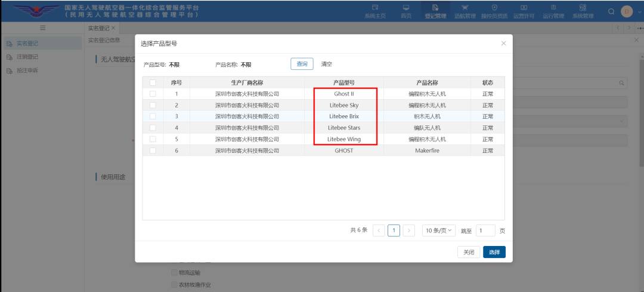Image resolution: width=644 pixels, height=292 pixels.
Task: Click the 跳至 page number input field
Action: [x=485, y=230]
